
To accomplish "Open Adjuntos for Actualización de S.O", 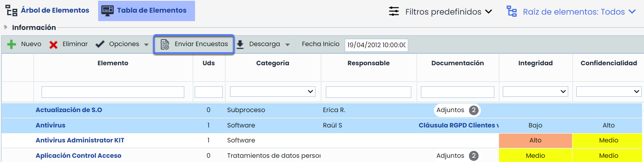I will pos(457,110).
